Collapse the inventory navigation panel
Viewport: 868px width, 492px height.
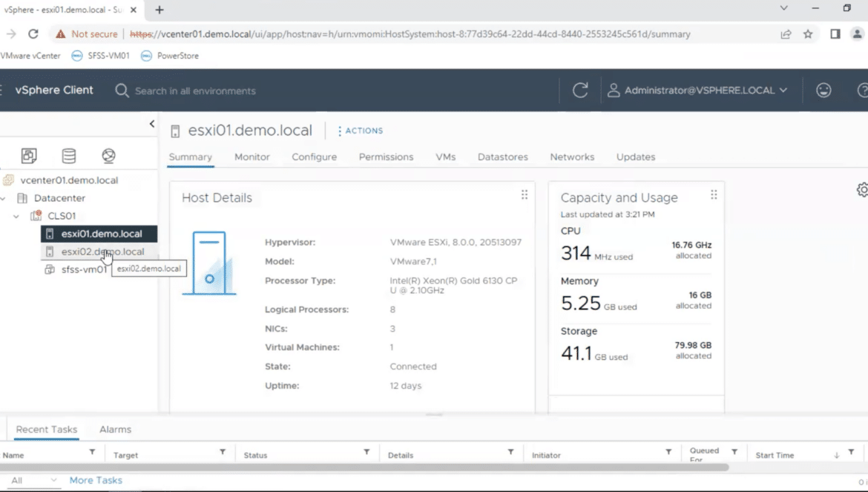[x=152, y=124]
